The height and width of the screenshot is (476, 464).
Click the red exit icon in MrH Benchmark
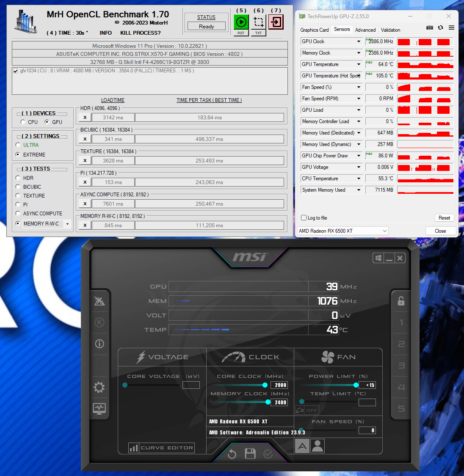click(x=276, y=22)
